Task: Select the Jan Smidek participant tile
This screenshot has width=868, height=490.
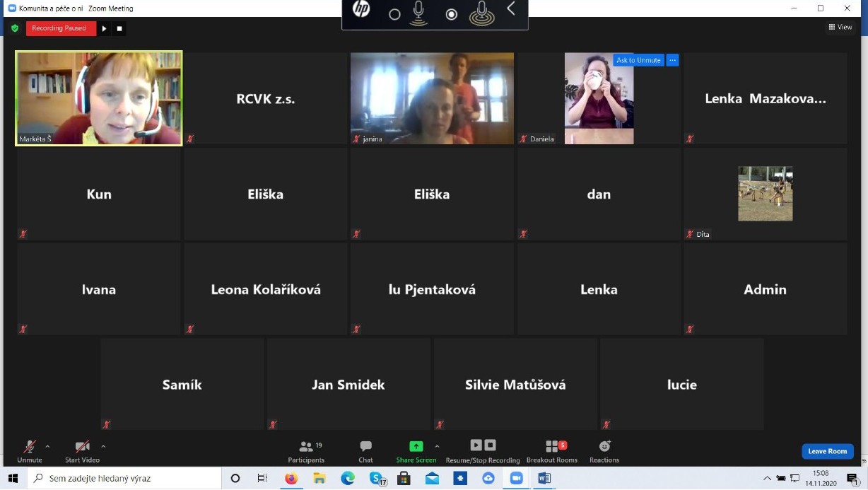Action: pyautogui.click(x=348, y=385)
